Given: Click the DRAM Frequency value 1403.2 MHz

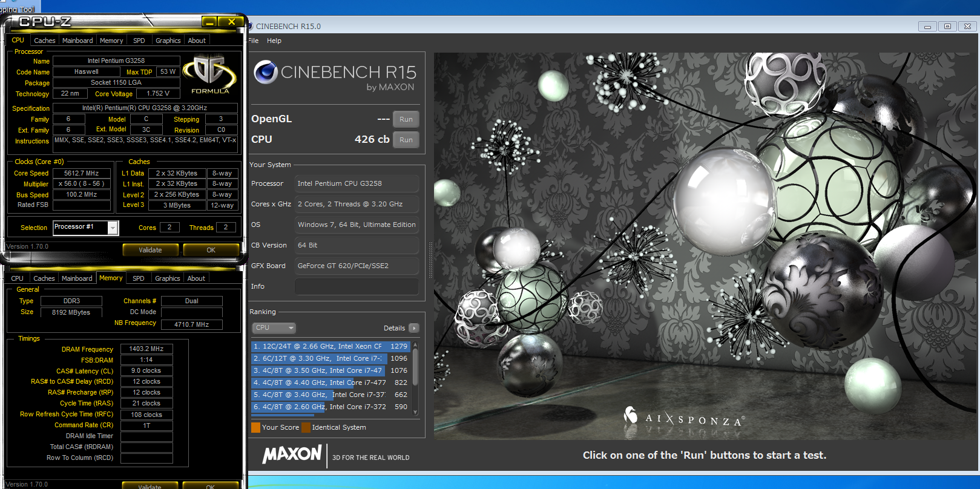Looking at the screenshot, I should click(x=146, y=349).
